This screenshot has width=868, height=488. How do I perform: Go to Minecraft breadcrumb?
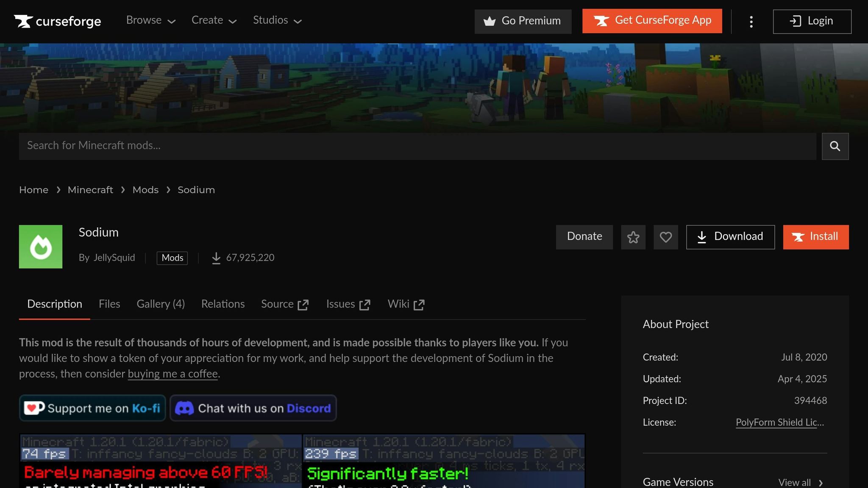(90, 190)
